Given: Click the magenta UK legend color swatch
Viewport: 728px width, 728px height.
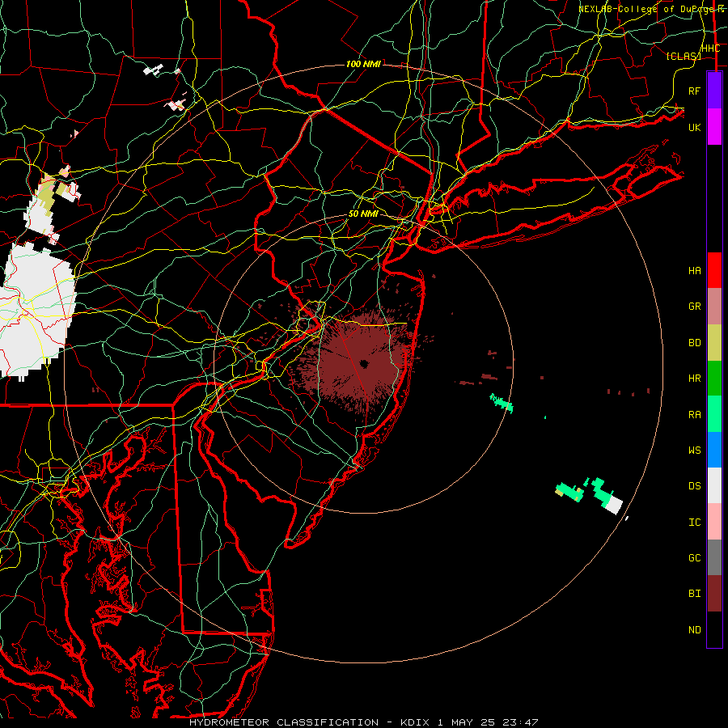Looking at the screenshot, I should point(714,127).
